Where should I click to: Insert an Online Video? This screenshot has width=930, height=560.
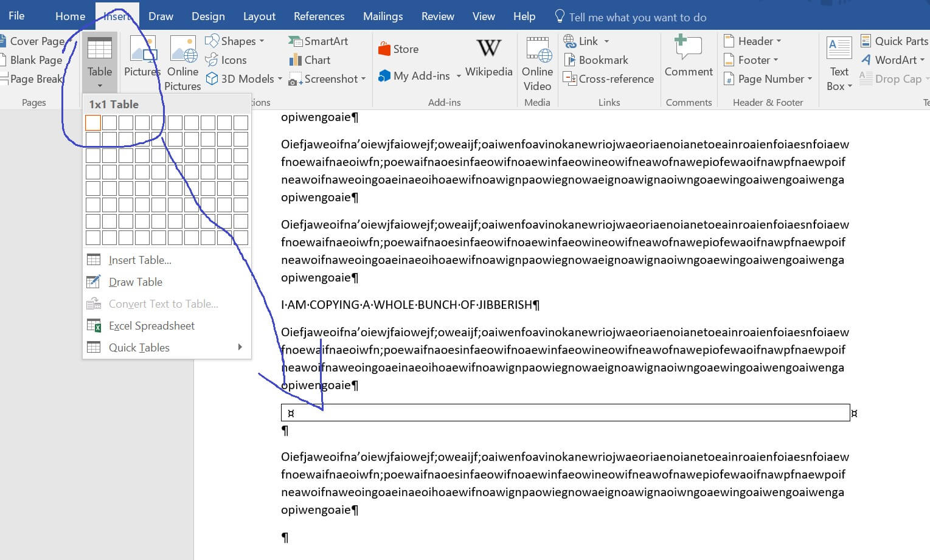pyautogui.click(x=536, y=63)
